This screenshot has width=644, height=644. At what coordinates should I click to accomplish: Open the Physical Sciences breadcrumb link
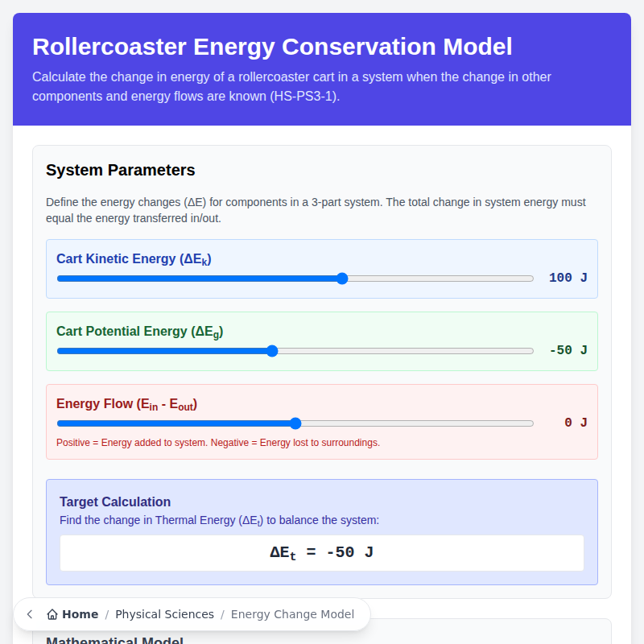164,613
